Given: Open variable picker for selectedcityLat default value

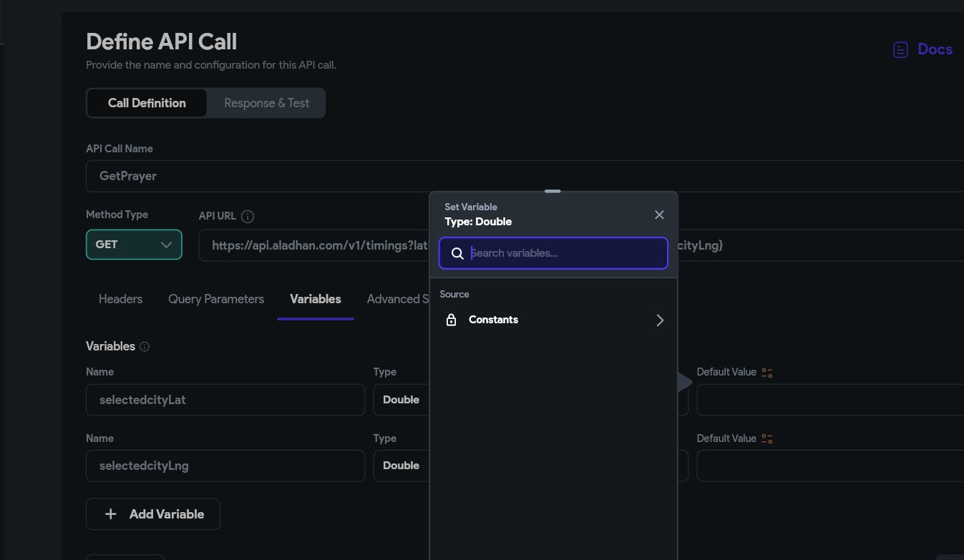Looking at the screenshot, I should 767,373.
